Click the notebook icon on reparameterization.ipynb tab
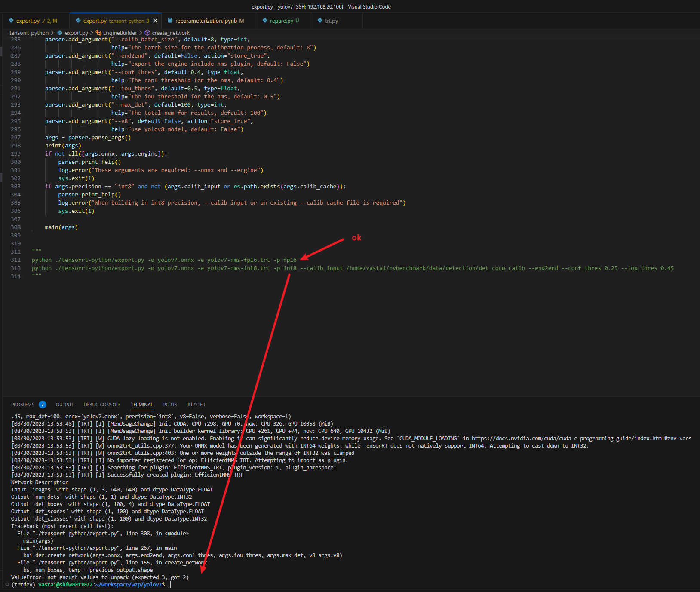 169,20
